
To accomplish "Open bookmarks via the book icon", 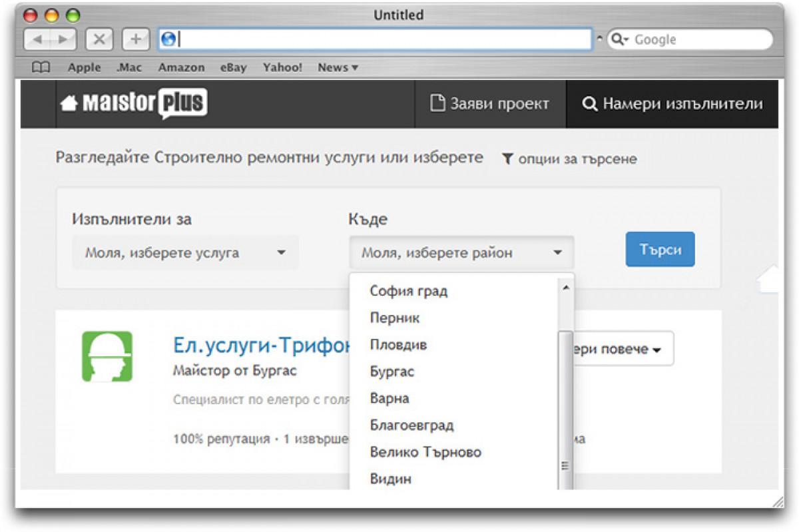I will pos(41,67).
